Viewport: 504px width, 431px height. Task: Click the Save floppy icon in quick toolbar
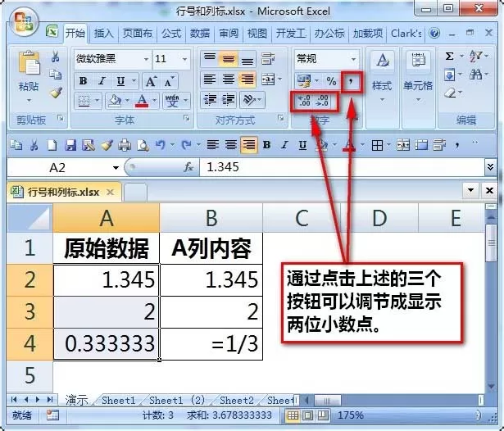(x=70, y=145)
